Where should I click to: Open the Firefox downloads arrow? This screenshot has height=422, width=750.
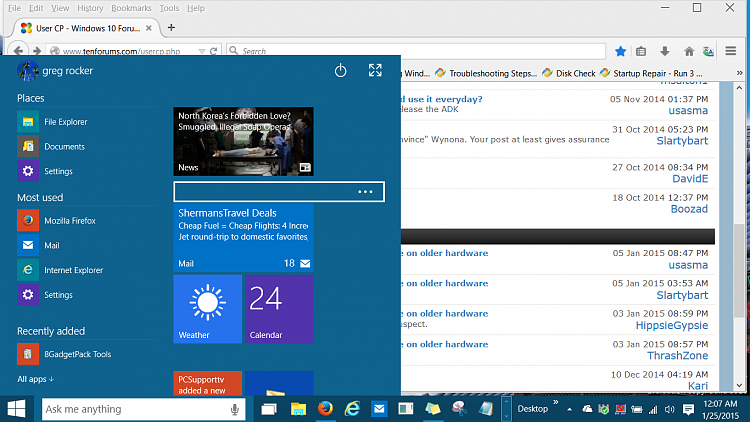pyautogui.click(x=664, y=51)
